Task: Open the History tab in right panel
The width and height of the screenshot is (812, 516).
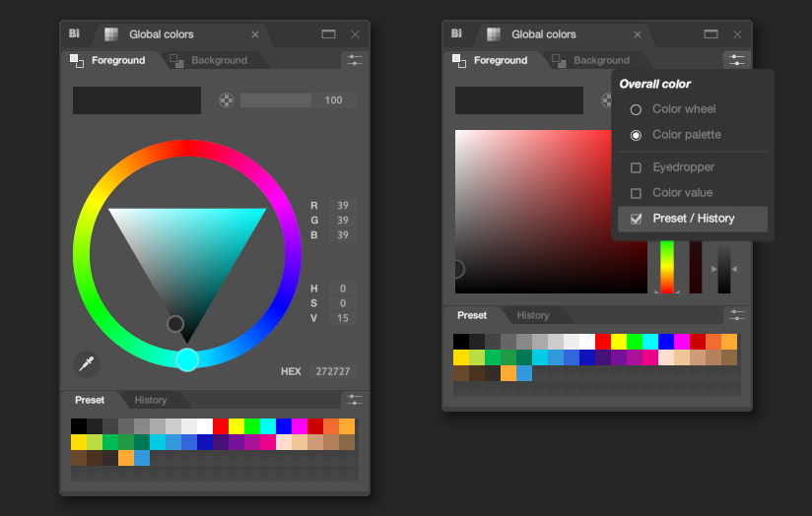Action: (x=533, y=315)
